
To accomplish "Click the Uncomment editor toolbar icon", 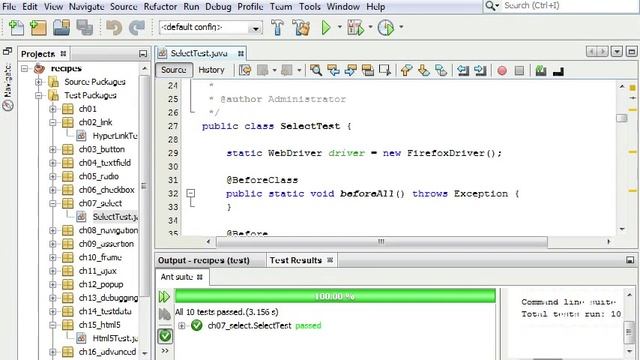I will coord(558,71).
